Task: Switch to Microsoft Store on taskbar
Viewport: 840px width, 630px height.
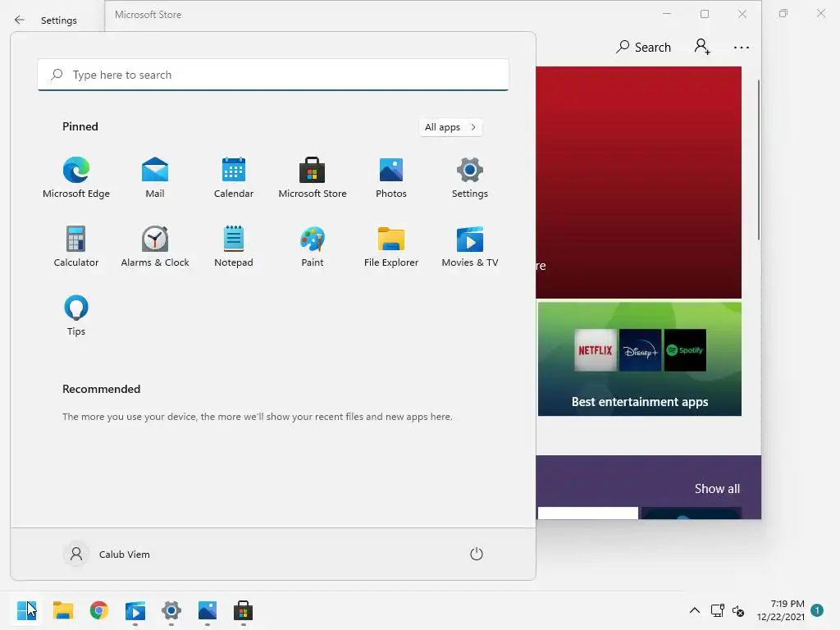Action: click(243, 610)
